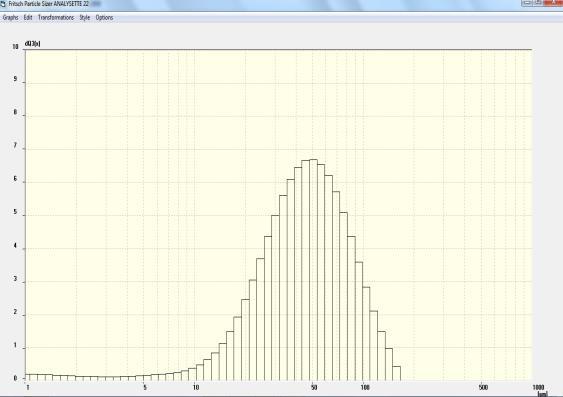Open the Transformations menu
This screenshot has width=563, height=397.
tap(56, 17)
